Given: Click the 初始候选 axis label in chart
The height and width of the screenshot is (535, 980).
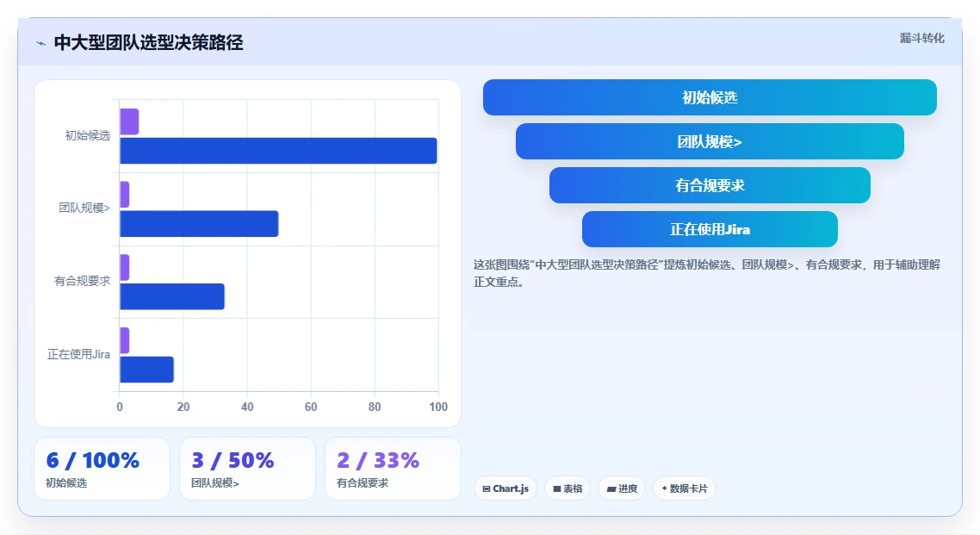Looking at the screenshot, I should 88,135.
